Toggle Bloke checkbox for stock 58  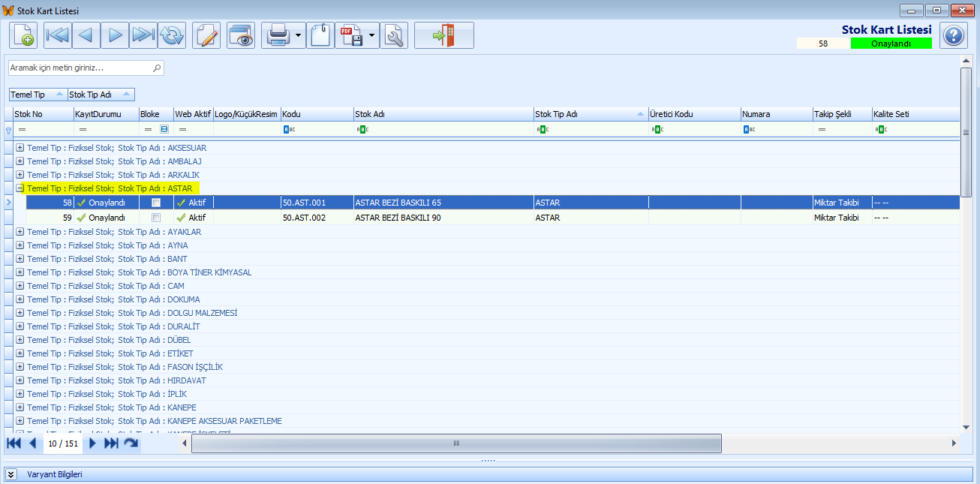tap(156, 203)
